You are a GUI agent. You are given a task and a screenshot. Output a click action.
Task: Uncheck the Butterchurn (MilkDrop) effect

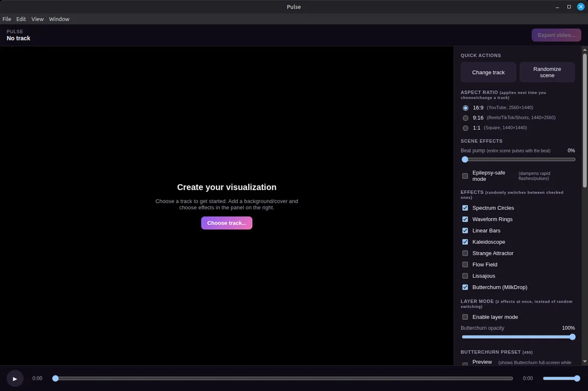465,287
